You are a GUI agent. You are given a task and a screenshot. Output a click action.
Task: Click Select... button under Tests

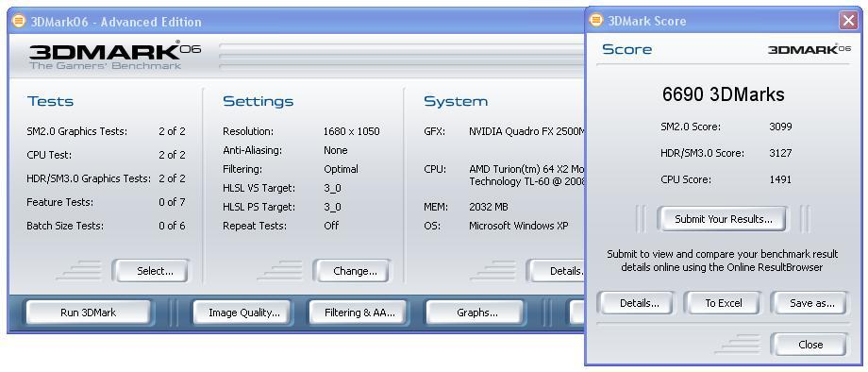coord(151,271)
